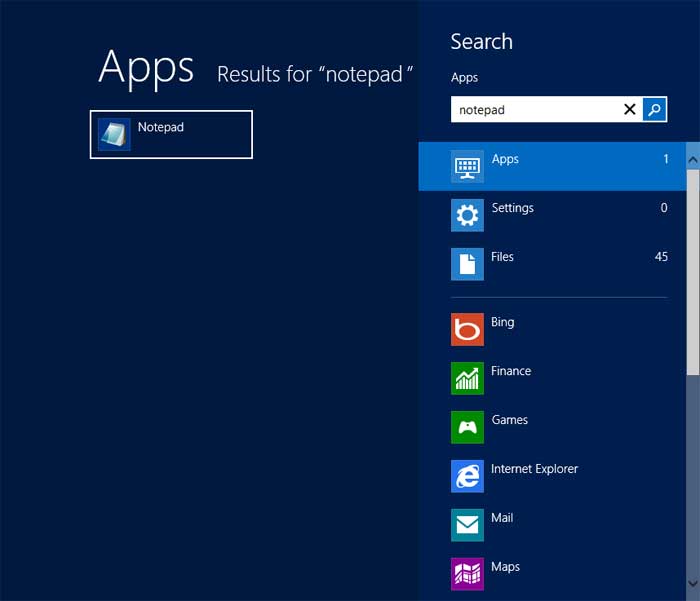Open the Notepad app result
The image size is (700, 601).
pyautogui.click(x=171, y=135)
